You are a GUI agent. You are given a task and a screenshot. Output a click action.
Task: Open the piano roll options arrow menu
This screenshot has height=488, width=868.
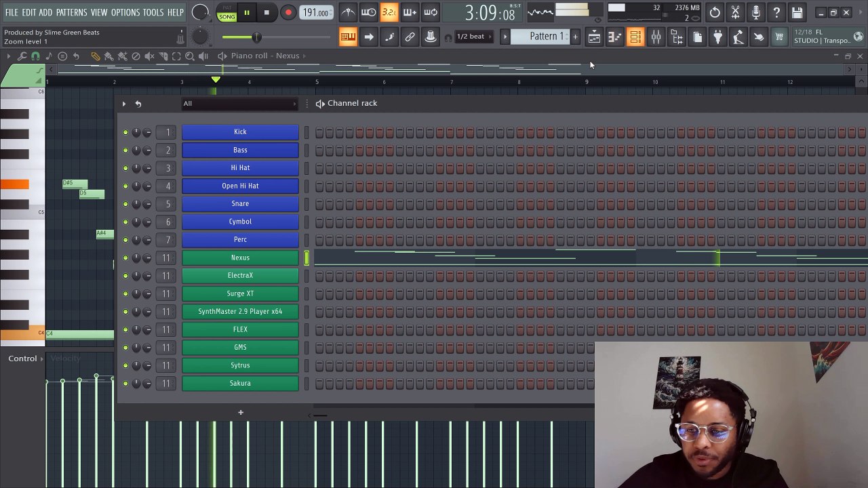pos(9,56)
